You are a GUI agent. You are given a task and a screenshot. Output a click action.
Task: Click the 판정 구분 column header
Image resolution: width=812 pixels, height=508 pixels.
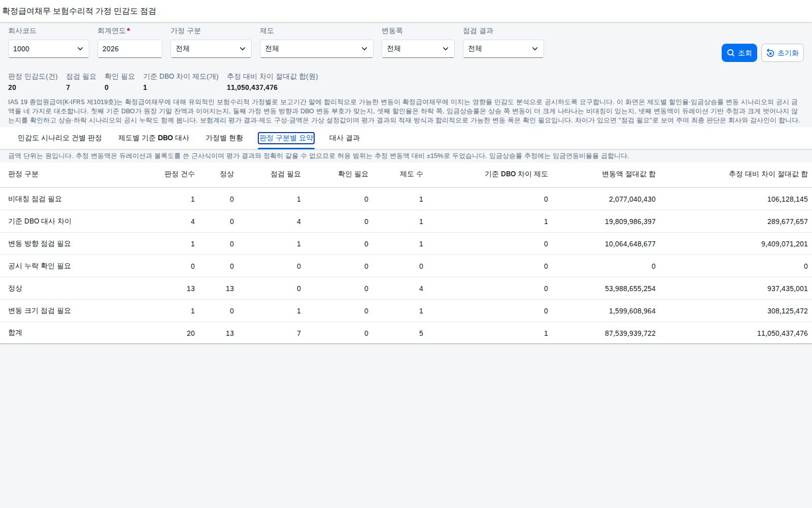pos(23,174)
